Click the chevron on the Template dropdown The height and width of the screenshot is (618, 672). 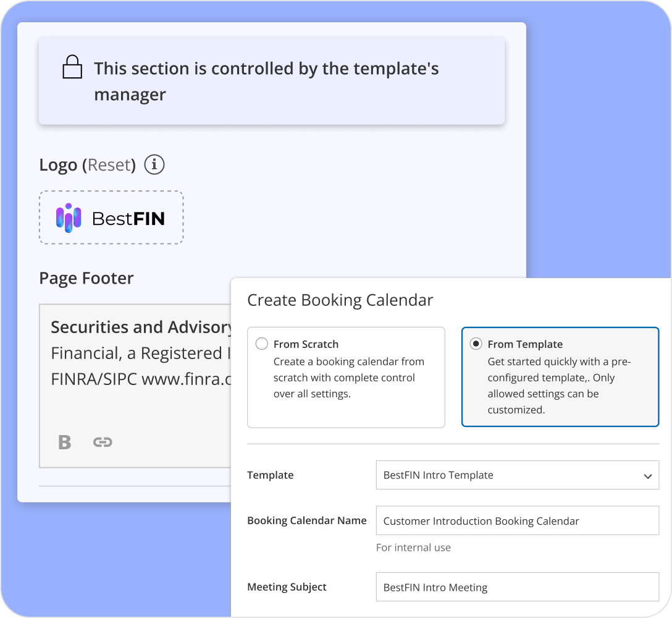[x=647, y=475]
